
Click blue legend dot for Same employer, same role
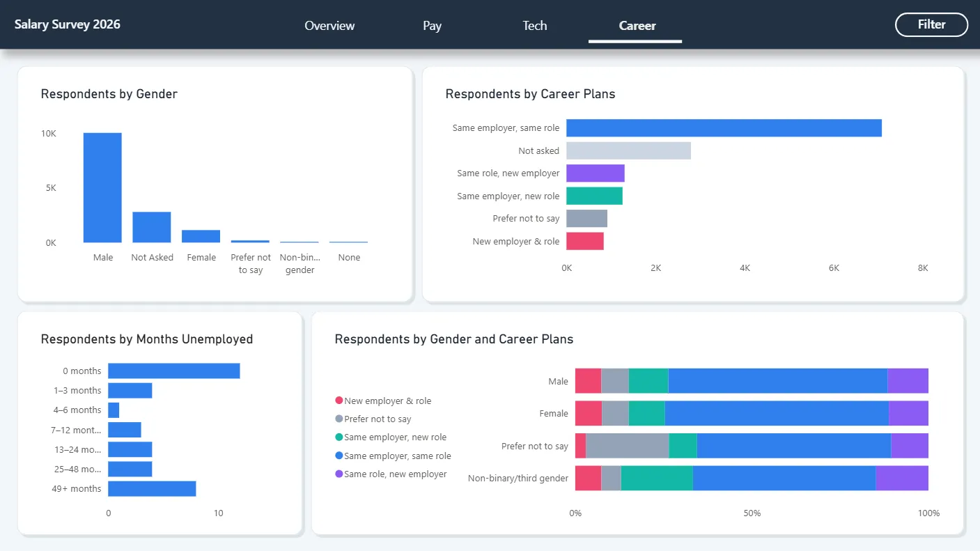(x=339, y=456)
